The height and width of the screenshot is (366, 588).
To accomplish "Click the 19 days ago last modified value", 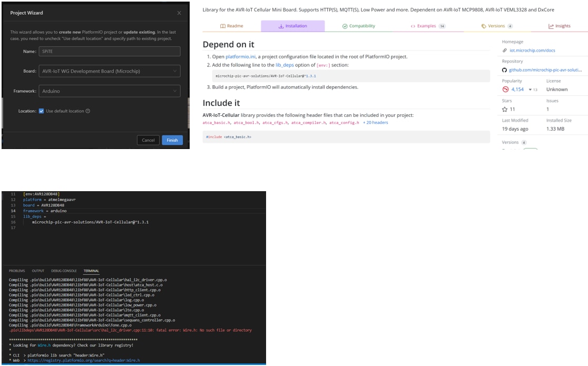I will 515,128.
